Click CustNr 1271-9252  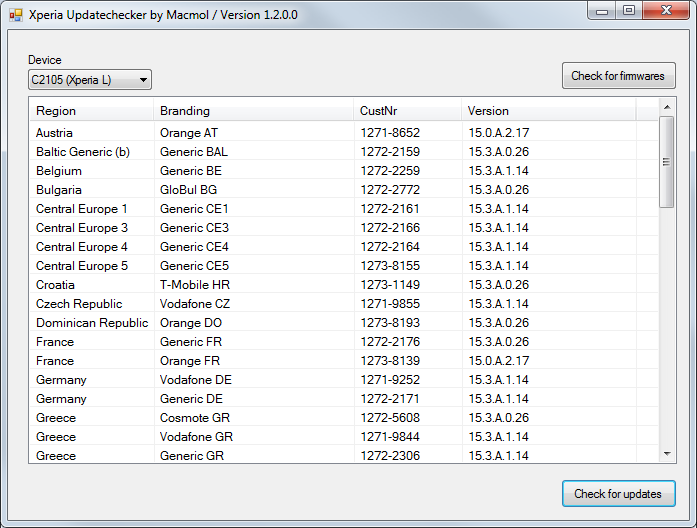[x=390, y=380]
